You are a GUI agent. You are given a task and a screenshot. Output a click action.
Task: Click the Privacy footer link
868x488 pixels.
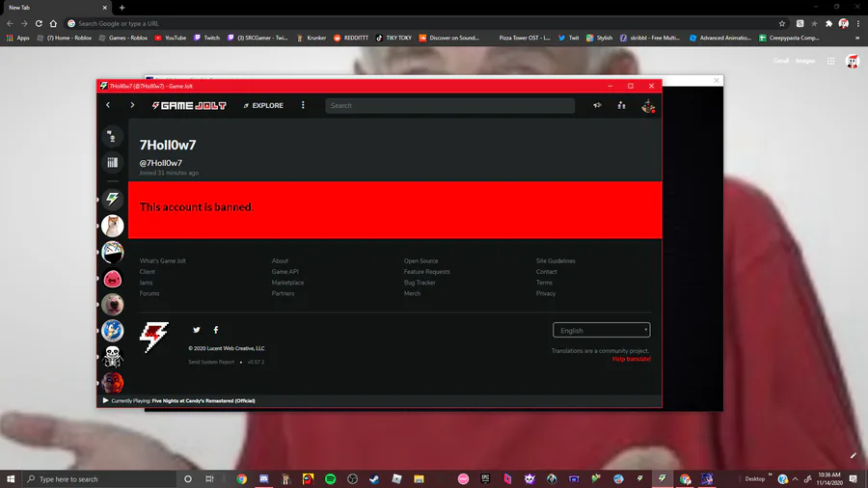click(x=546, y=293)
